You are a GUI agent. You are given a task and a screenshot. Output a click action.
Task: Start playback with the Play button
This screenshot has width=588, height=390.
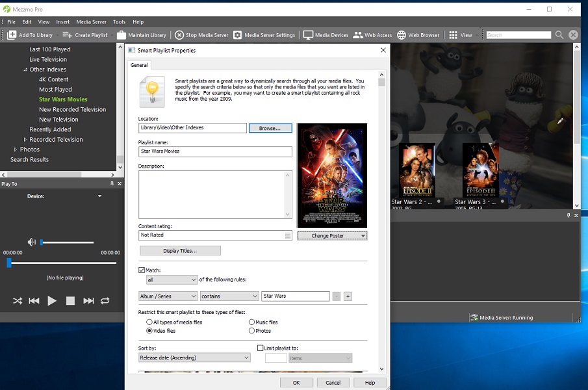pyautogui.click(x=52, y=301)
